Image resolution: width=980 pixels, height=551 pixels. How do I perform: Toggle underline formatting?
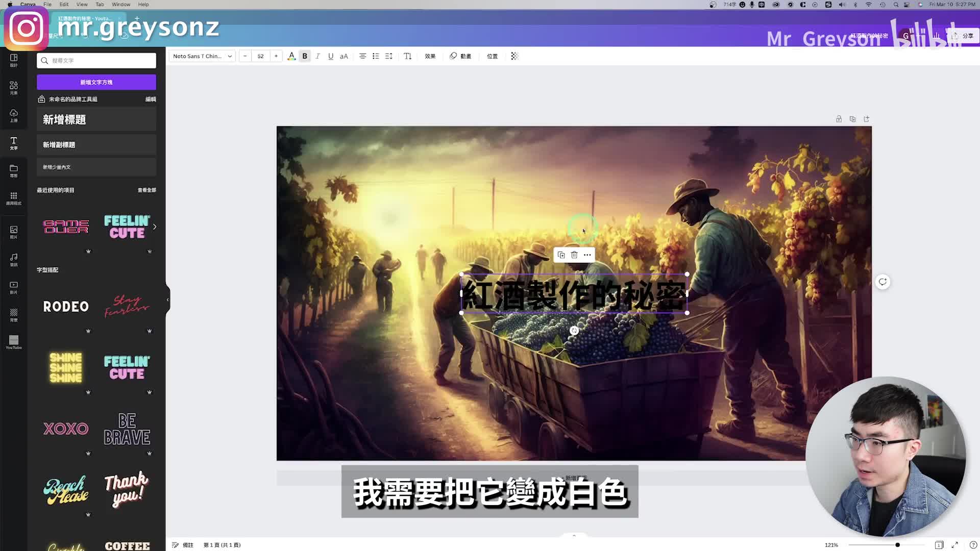coord(331,56)
